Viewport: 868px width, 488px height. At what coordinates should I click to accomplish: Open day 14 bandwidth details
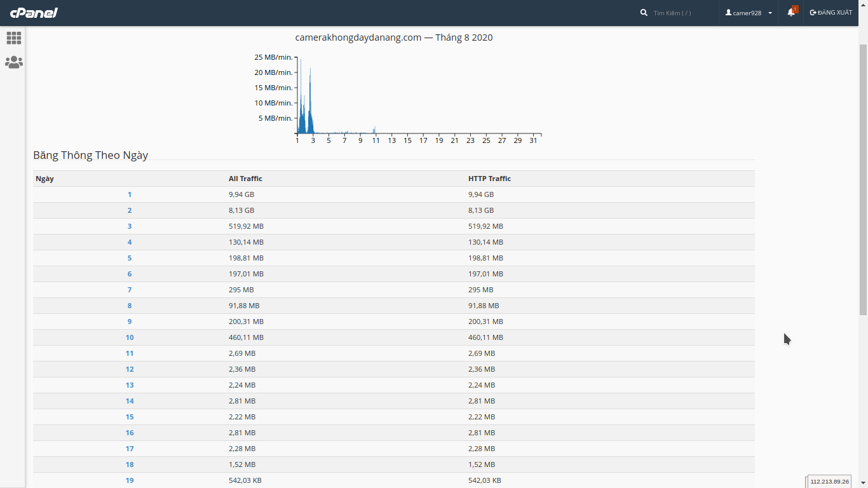pos(130,401)
